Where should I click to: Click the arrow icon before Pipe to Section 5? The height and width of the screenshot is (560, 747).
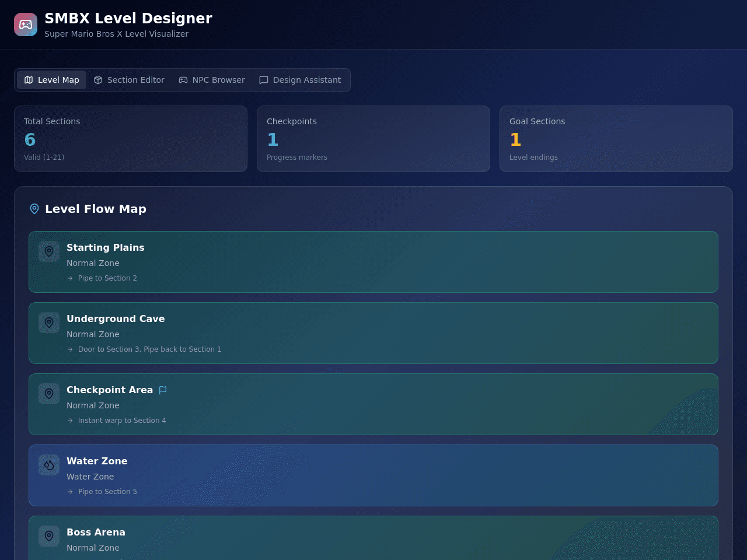pos(70,492)
